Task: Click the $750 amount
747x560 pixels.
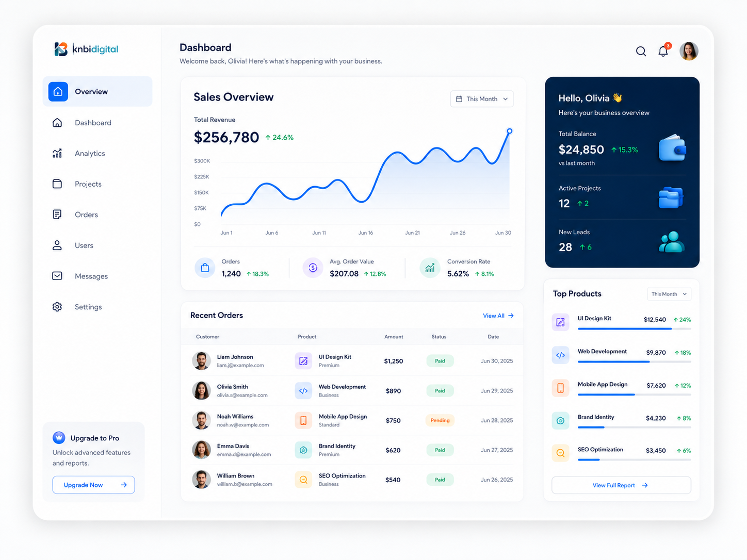Action: tap(393, 421)
